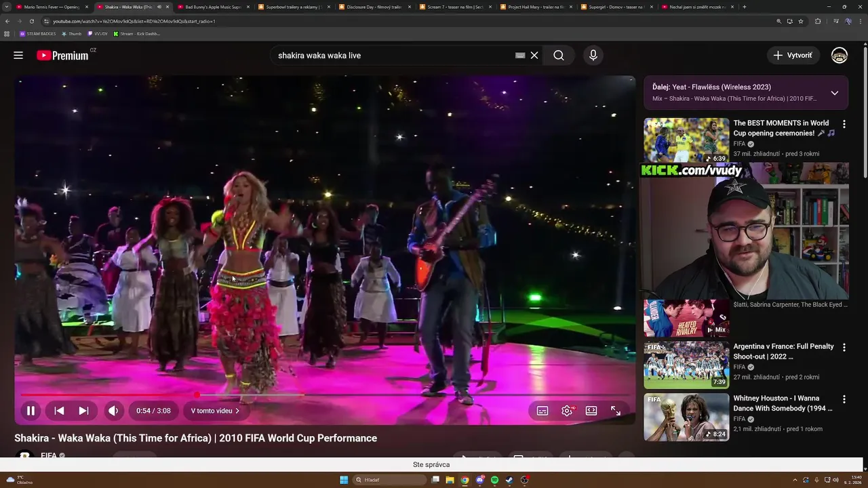Viewport: 868px width, 488px height.
Task: Open the Thumb bookmark
Action: tap(72, 33)
